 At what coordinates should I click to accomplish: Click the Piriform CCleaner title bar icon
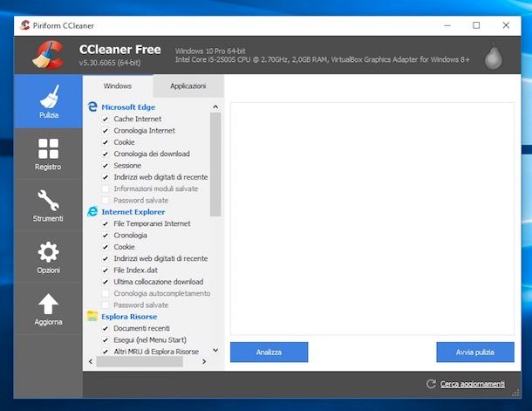24,25
